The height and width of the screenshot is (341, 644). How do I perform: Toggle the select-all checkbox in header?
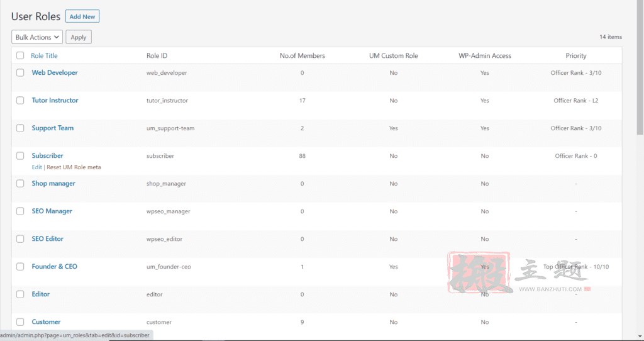(x=20, y=55)
